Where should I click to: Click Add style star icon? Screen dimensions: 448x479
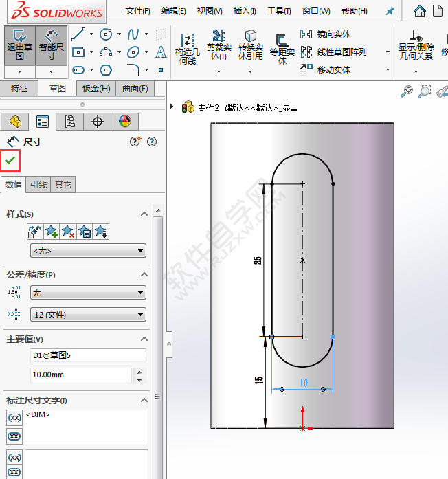[x=52, y=232]
